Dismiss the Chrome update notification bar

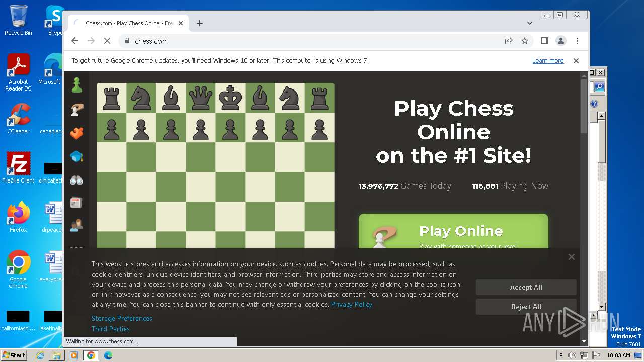tap(576, 60)
